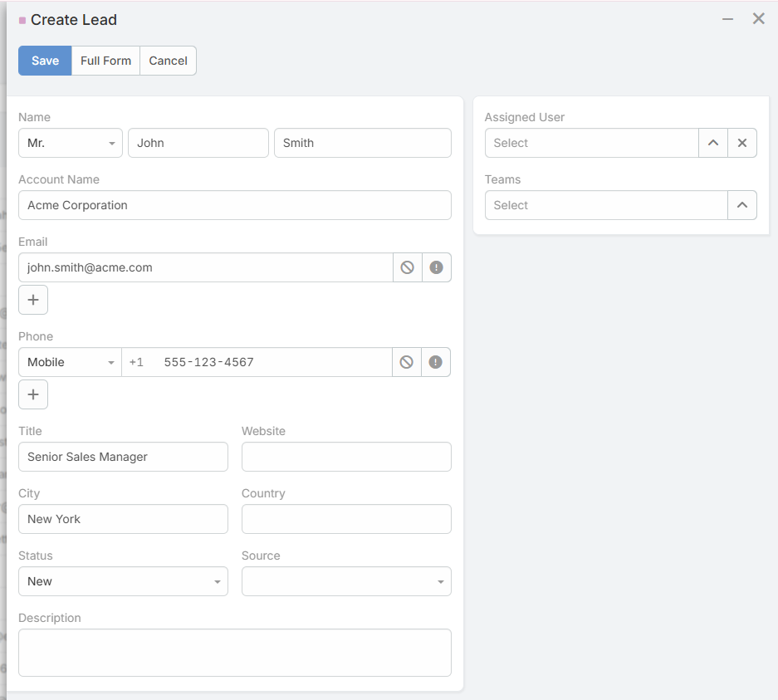Open the empty Source dropdown
The image size is (778, 700).
coord(346,581)
